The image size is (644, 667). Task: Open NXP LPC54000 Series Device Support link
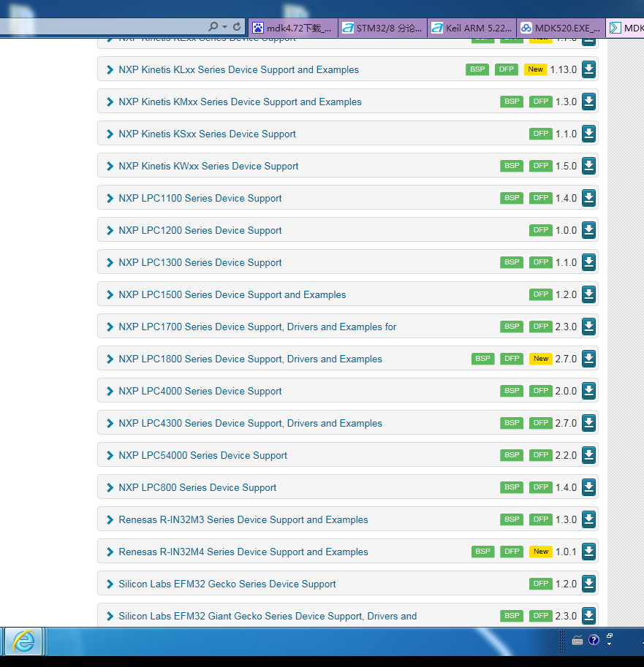202,456
